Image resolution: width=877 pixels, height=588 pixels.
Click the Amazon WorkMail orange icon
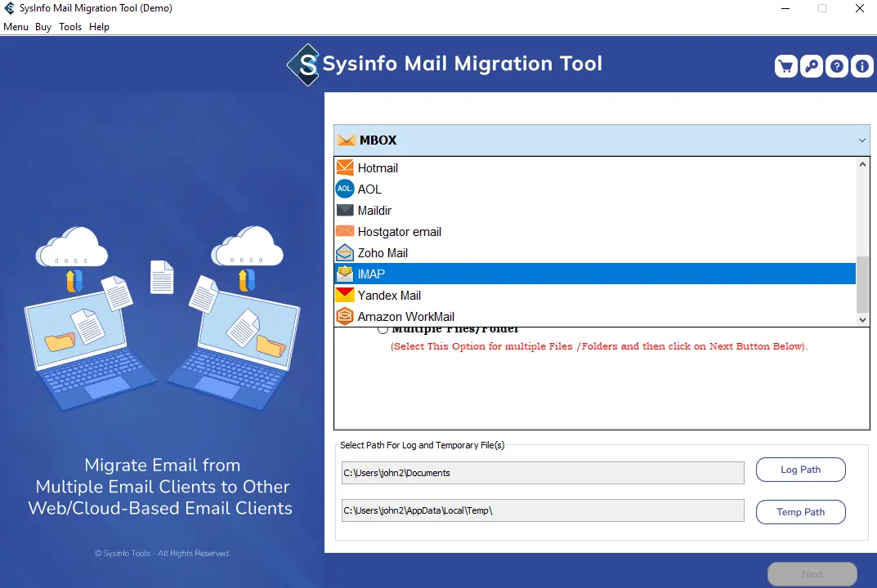tap(345, 316)
